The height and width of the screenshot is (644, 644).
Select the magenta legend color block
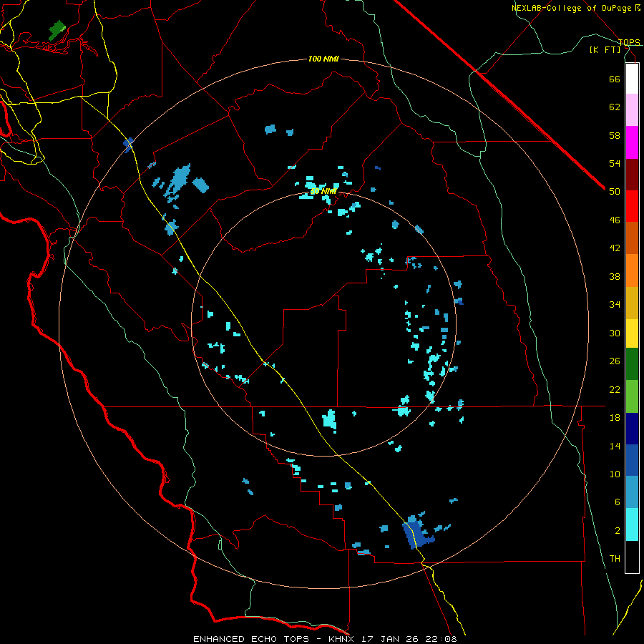coord(632,142)
